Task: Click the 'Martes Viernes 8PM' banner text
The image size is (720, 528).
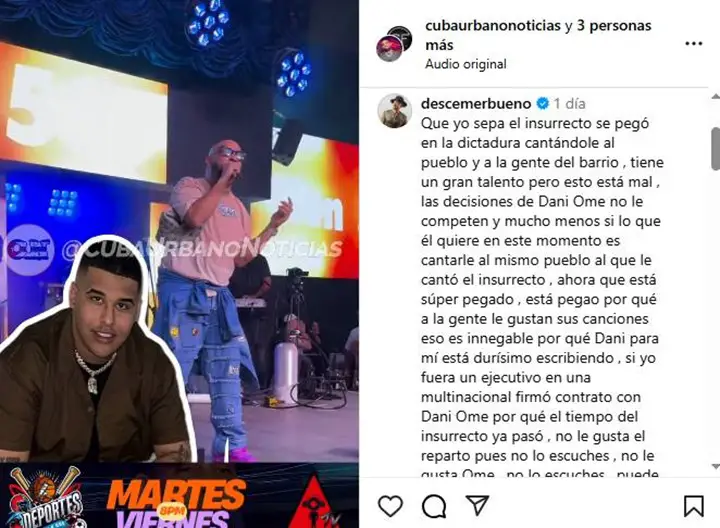Action: (175, 504)
